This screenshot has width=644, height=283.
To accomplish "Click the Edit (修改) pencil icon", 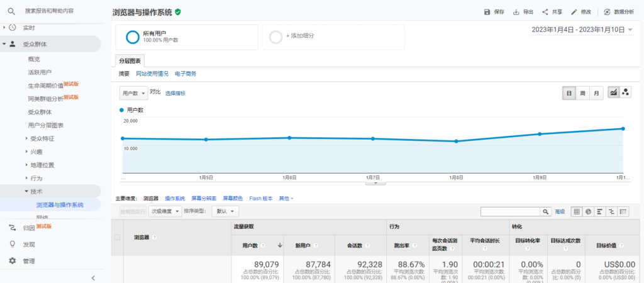I will (574, 12).
